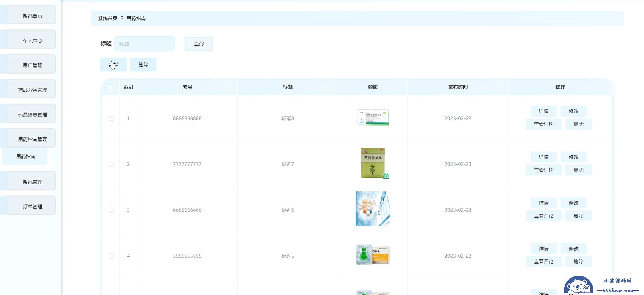Click the 标题6 title cell
644x295 pixels.
pyautogui.click(x=288, y=210)
